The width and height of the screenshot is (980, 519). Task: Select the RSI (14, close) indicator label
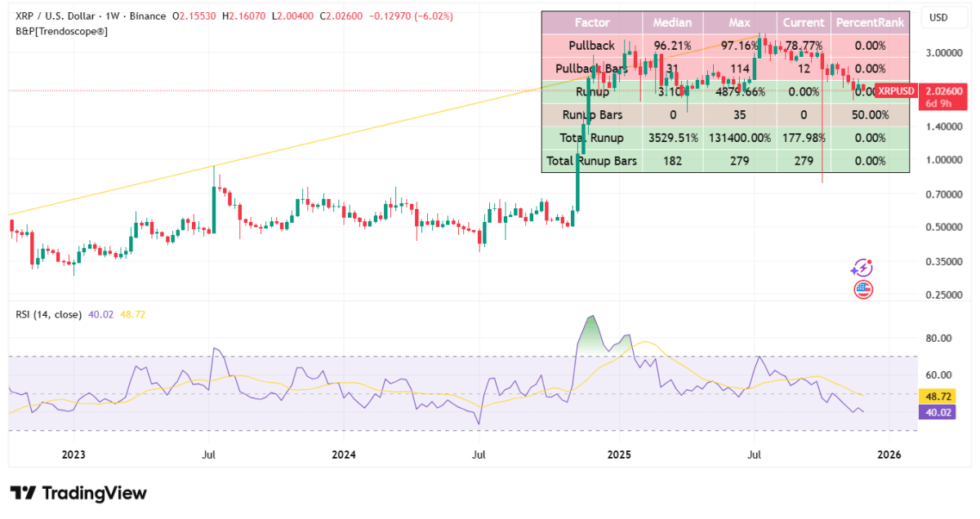tap(48, 314)
